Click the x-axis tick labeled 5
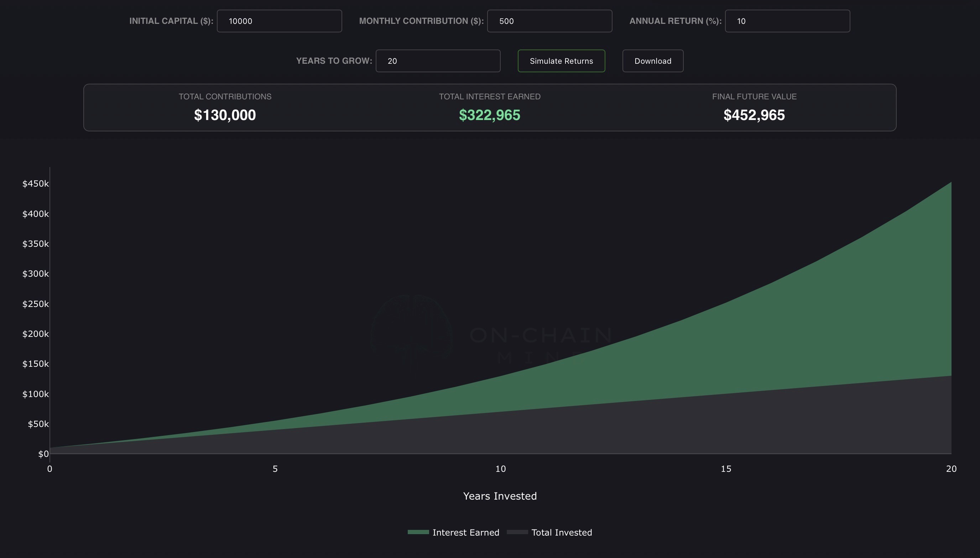The width and height of the screenshot is (980, 558). click(275, 469)
